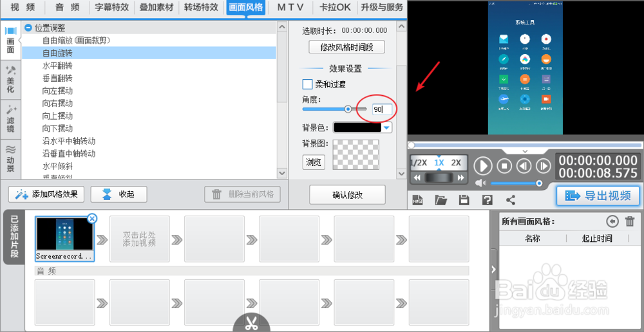Select the 向左摆动 style
The image size is (644, 332).
point(149,91)
